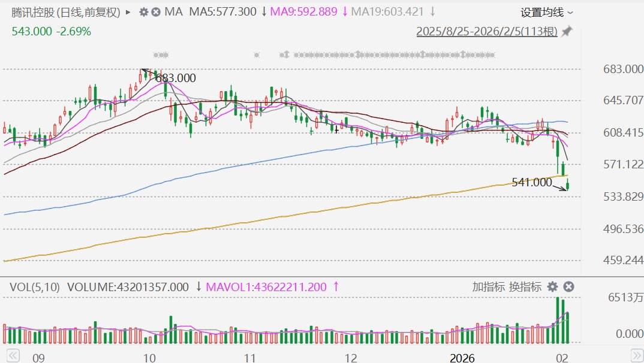This screenshot has height=363, width=644.
Task: Toggle the MA9 moving average label
Action: 303,12
